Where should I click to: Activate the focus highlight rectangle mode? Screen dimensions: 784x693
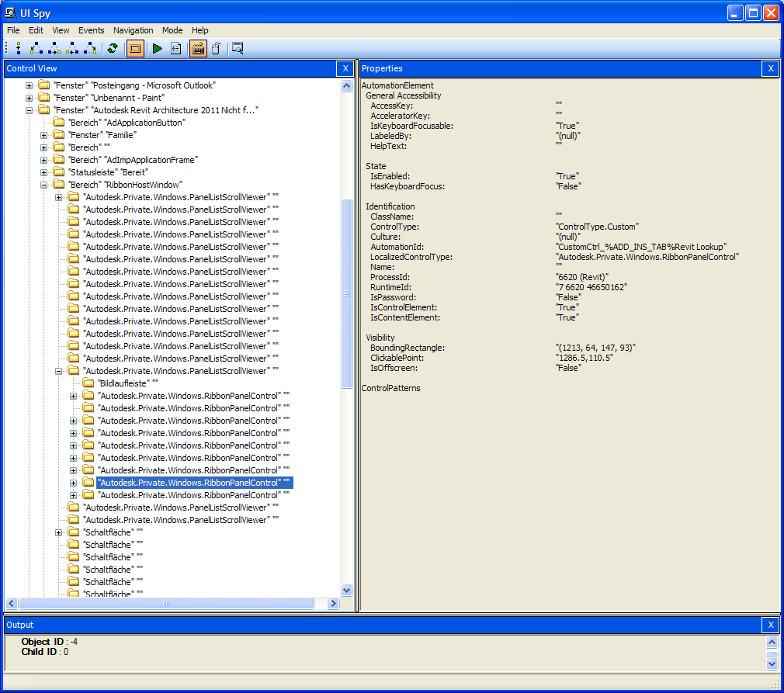(x=134, y=48)
